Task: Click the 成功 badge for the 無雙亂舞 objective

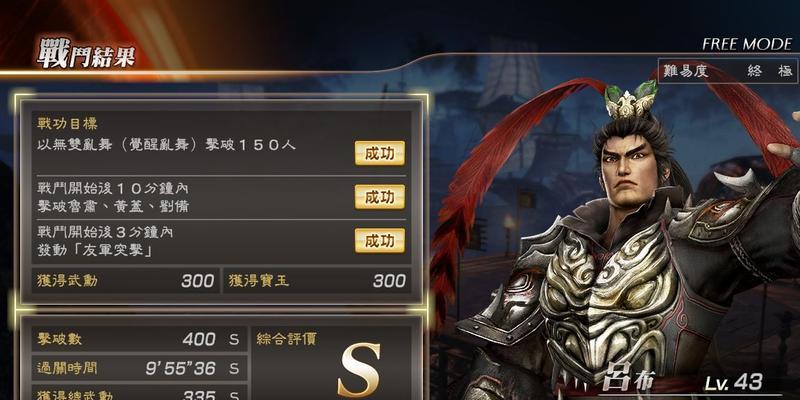Action: [x=380, y=153]
